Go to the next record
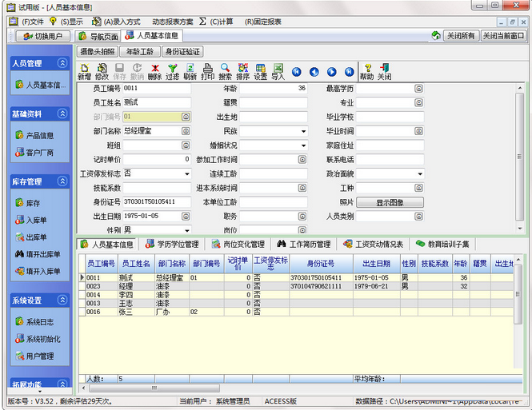 (x=332, y=72)
